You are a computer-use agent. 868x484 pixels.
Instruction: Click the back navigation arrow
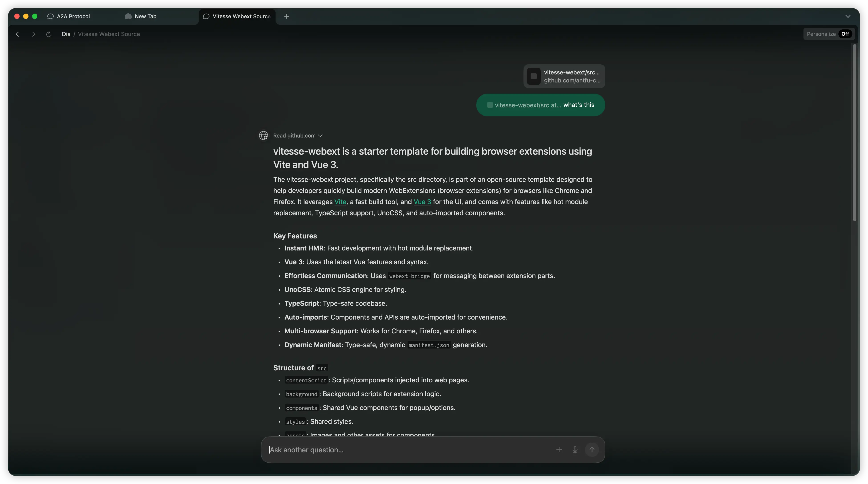click(x=18, y=34)
